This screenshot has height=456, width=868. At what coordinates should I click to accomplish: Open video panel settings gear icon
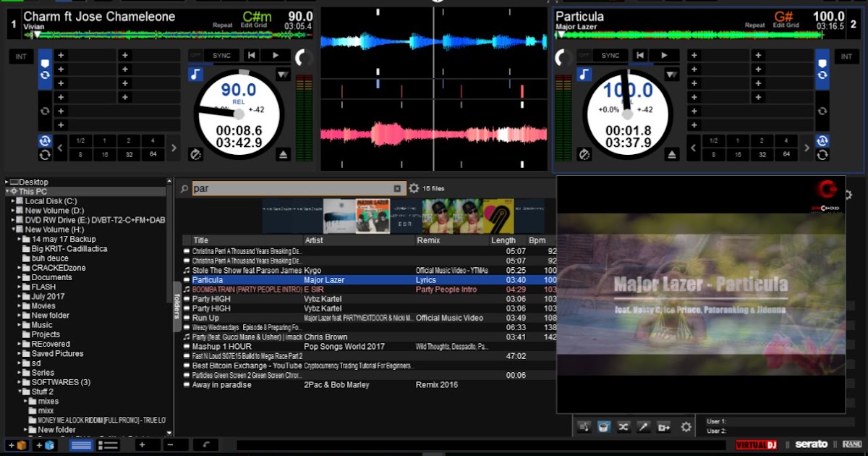(686, 427)
